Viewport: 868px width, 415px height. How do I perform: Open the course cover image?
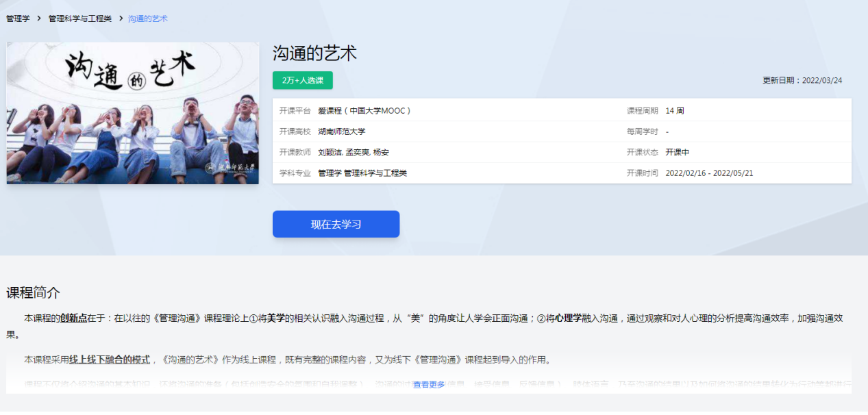(132, 113)
